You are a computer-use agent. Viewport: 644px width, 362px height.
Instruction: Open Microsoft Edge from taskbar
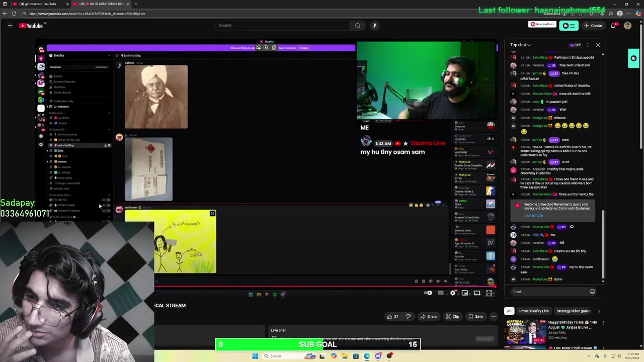point(367,356)
